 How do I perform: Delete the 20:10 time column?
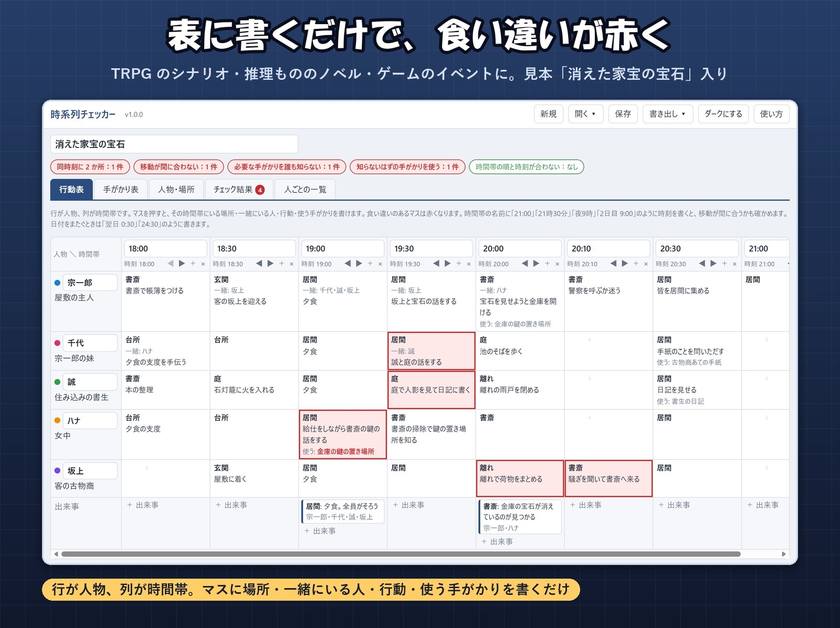[646, 264]
